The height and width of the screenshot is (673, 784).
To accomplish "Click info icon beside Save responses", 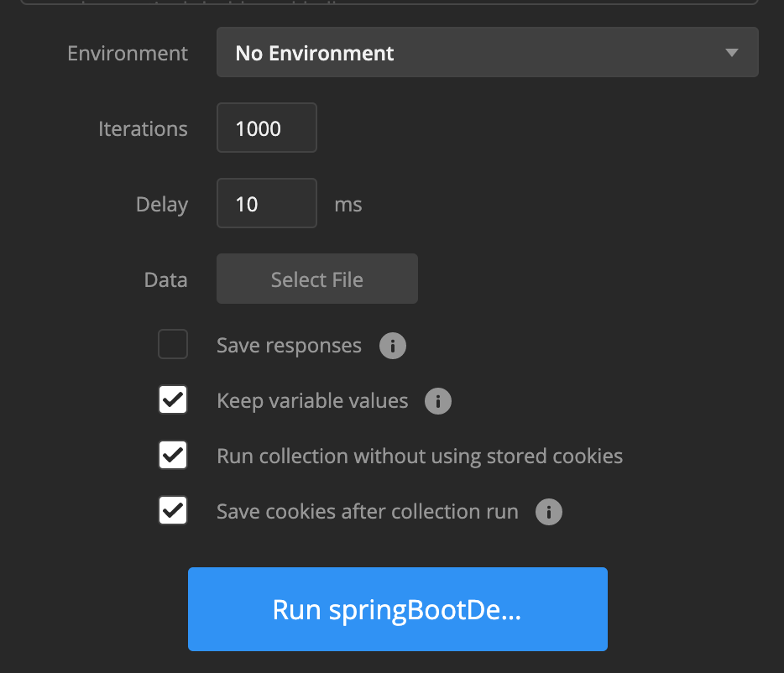I will (392, 346).
